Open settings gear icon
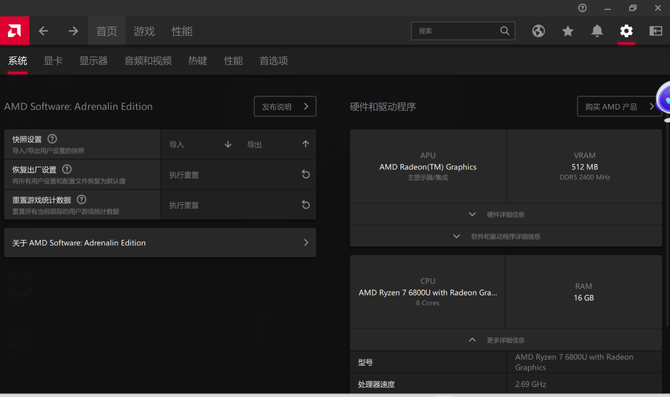Image resolution: width=670 pixels, height=397 pixels. point(626,31)
